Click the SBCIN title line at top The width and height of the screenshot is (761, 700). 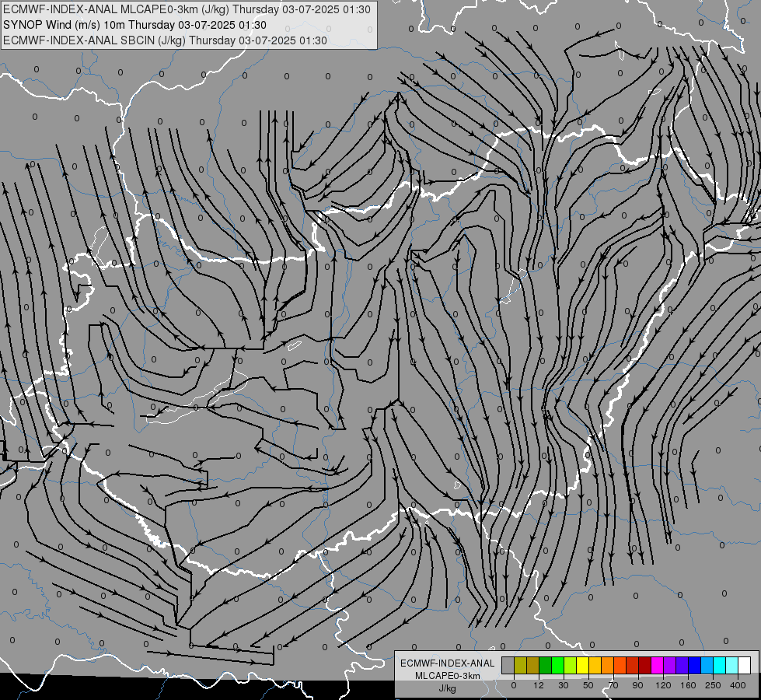pyautogui.click(x=165, y=40)
